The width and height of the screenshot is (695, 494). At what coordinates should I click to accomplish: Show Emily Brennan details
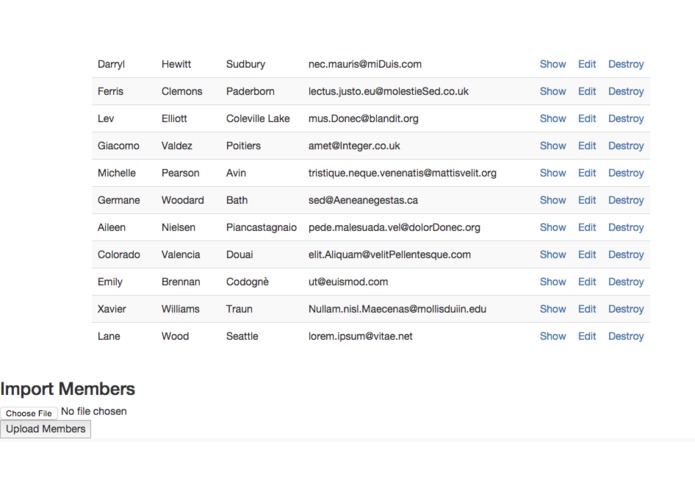tap(553, 282)
